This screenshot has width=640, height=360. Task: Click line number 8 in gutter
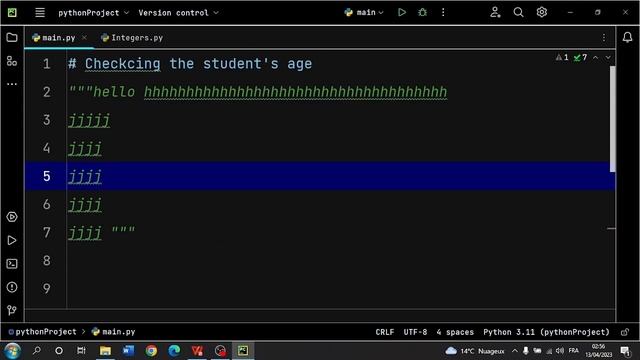47,260
